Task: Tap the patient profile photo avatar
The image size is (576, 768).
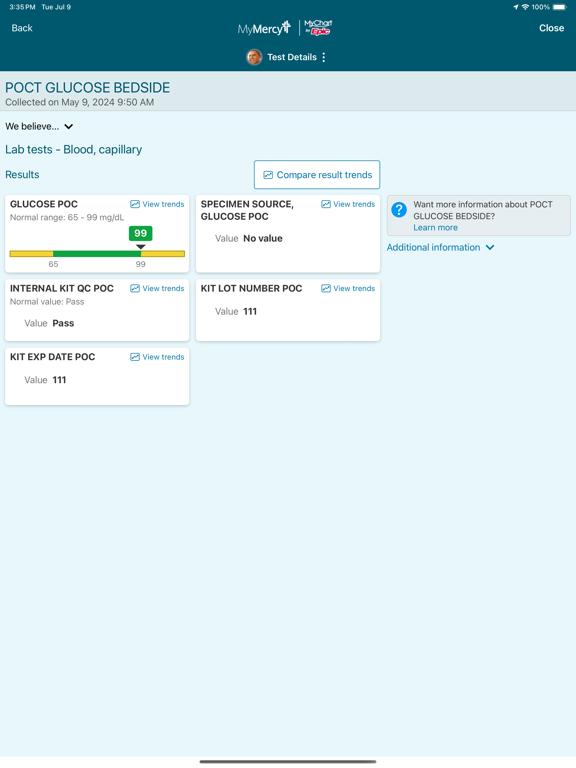Action: [254, 57]
